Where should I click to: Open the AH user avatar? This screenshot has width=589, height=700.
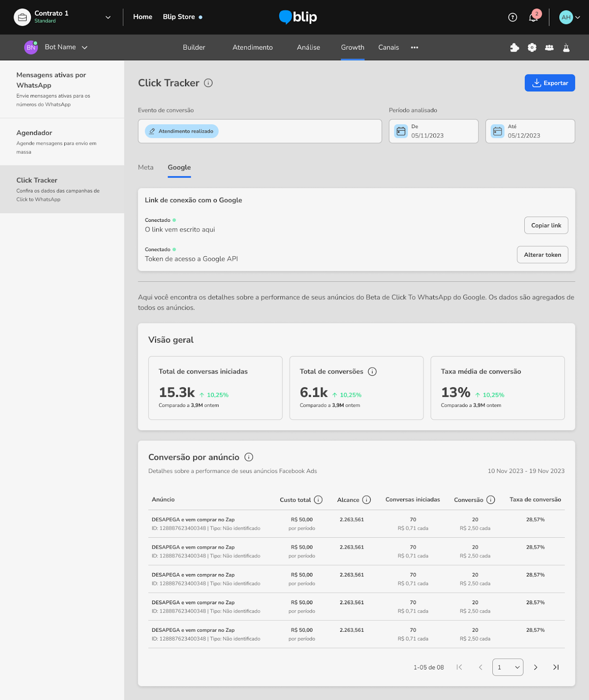click(566, 17)
